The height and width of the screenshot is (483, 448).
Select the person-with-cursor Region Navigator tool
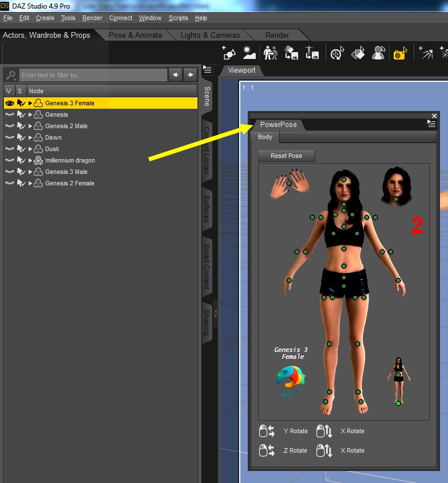coord(378,53)
